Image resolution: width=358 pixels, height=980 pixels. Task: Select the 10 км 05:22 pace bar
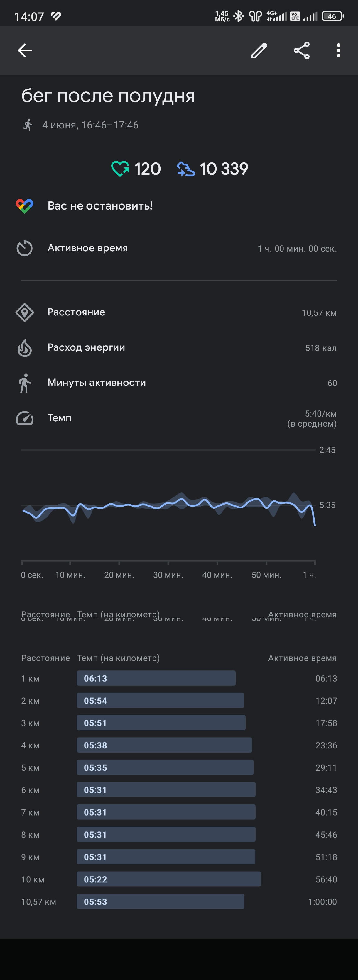(169, 879)
